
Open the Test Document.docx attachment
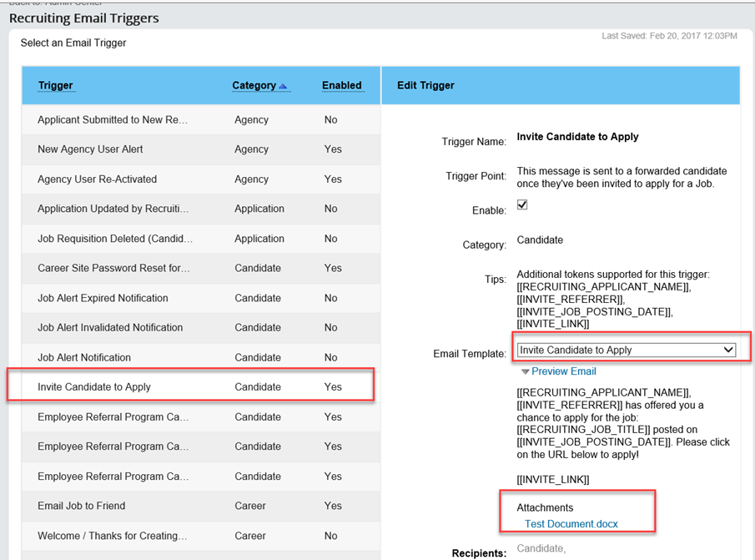(x=571, y=524)
